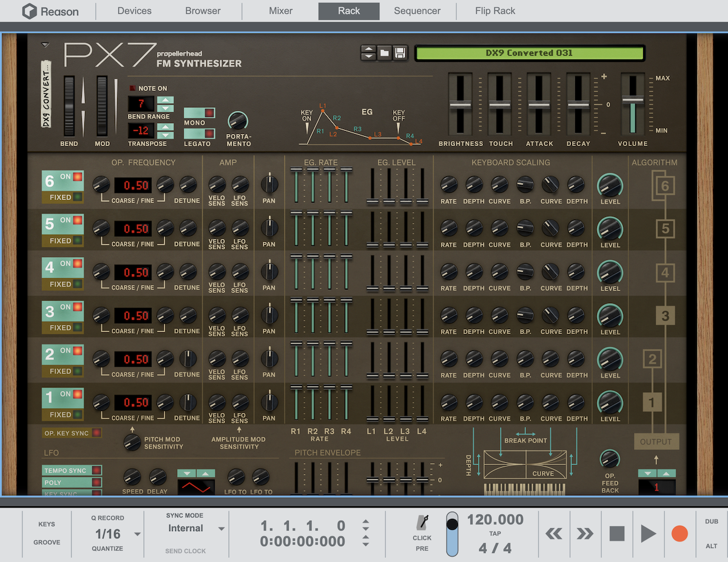Start playback with the play button

649,534
